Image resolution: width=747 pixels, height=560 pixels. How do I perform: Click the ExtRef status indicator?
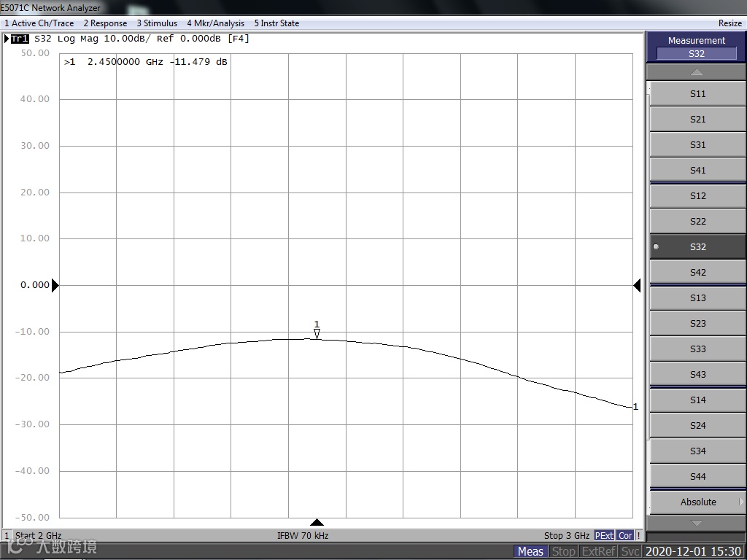click(599, 551)
